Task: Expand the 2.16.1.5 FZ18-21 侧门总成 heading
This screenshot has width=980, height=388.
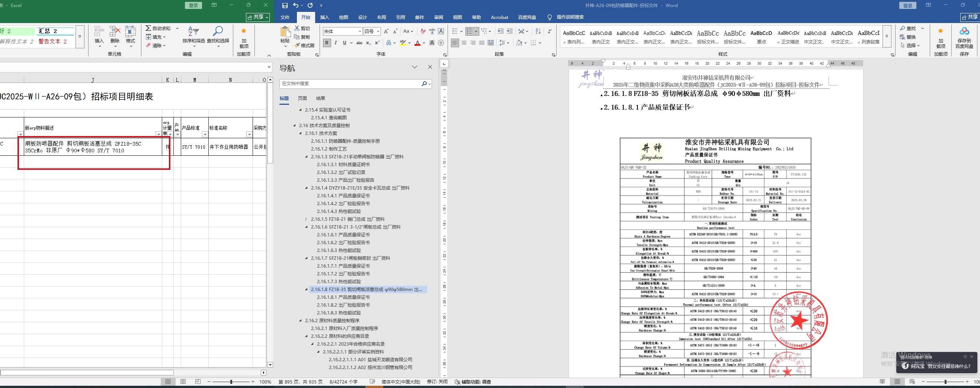Action: 307,219
